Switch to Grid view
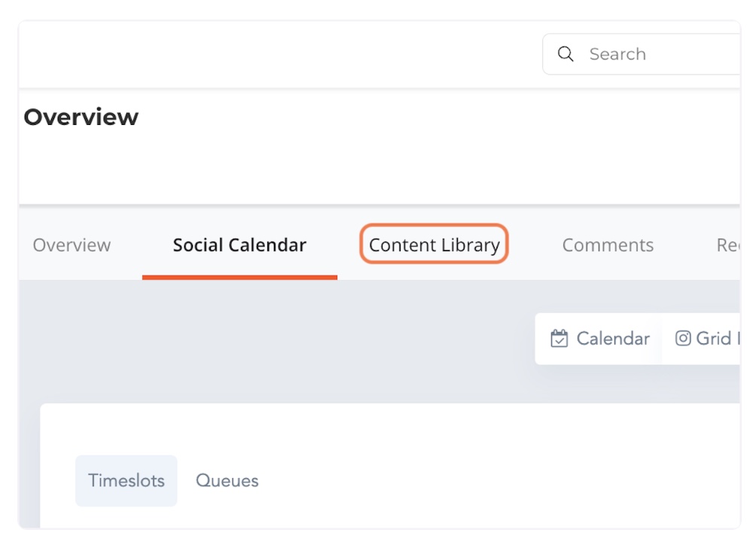The height and width of the screenshot is (551, 756). click(x=708, y=339)
